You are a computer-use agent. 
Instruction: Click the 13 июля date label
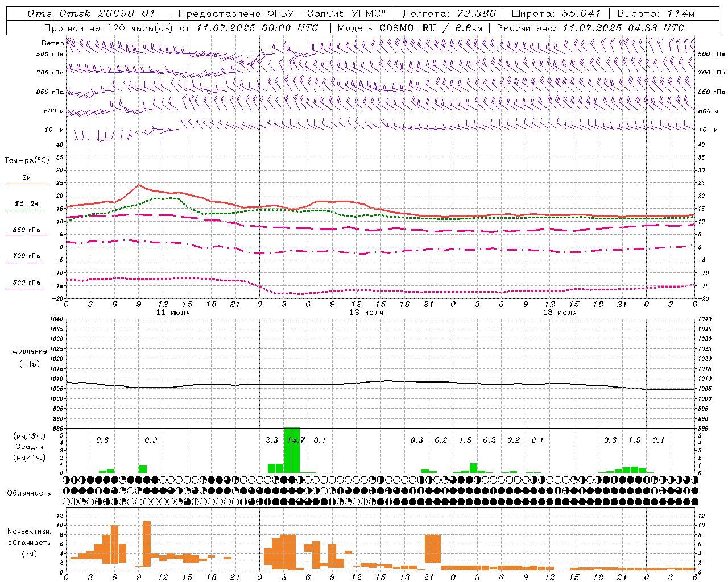click(560, 313)
